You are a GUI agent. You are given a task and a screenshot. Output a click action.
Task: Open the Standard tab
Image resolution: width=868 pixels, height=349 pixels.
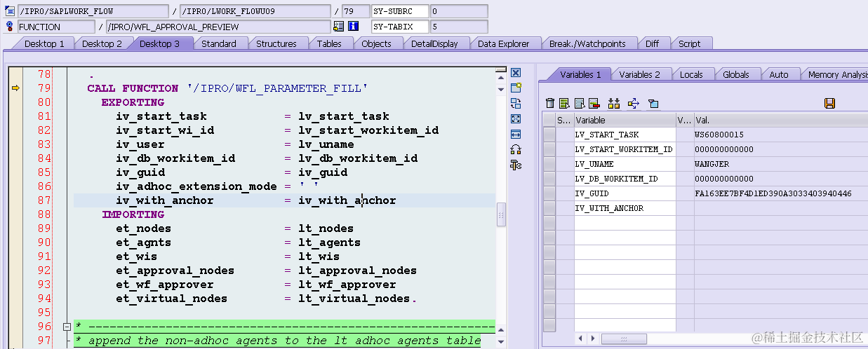click(x=219, y=43)
